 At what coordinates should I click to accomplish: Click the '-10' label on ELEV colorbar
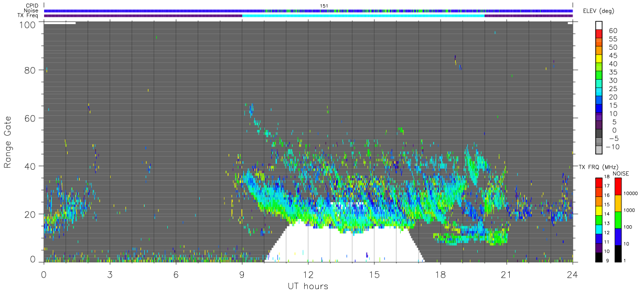pyautogui.click(x=613, y=147)
